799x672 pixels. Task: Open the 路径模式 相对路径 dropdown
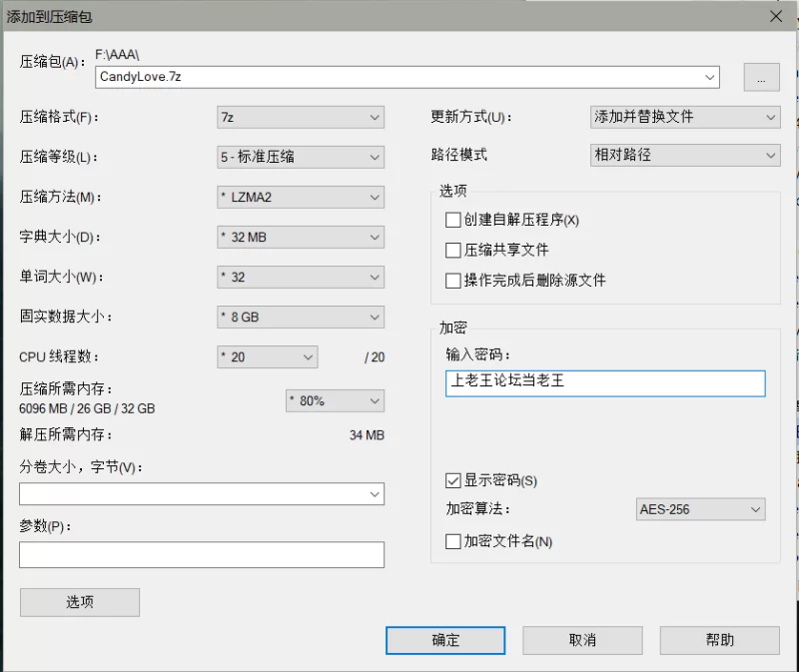tap(685, 155)
